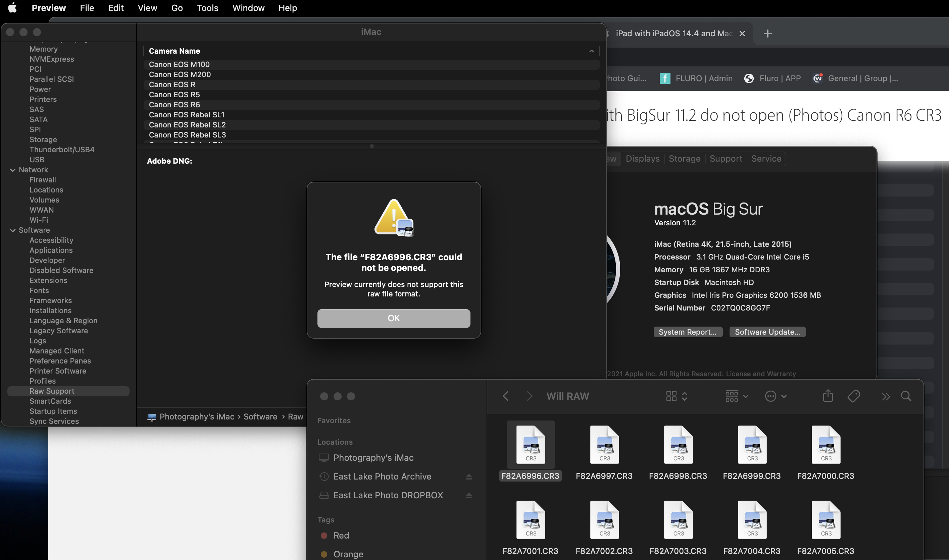Select the Red tag

point(341,535)
